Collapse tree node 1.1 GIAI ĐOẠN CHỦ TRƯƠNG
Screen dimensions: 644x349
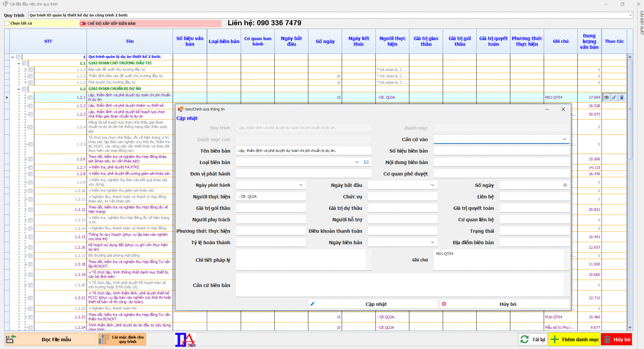[x=19, y=64]
